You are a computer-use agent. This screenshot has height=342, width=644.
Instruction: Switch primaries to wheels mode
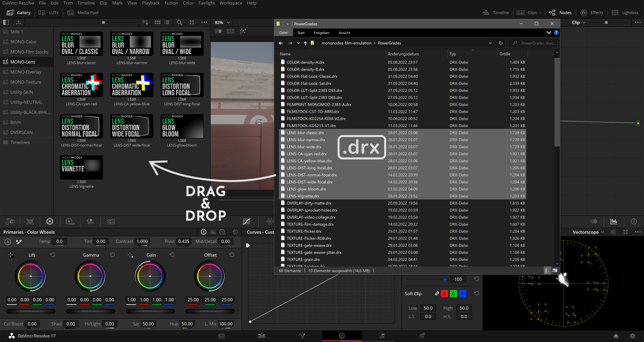click(x=204, y=232)
